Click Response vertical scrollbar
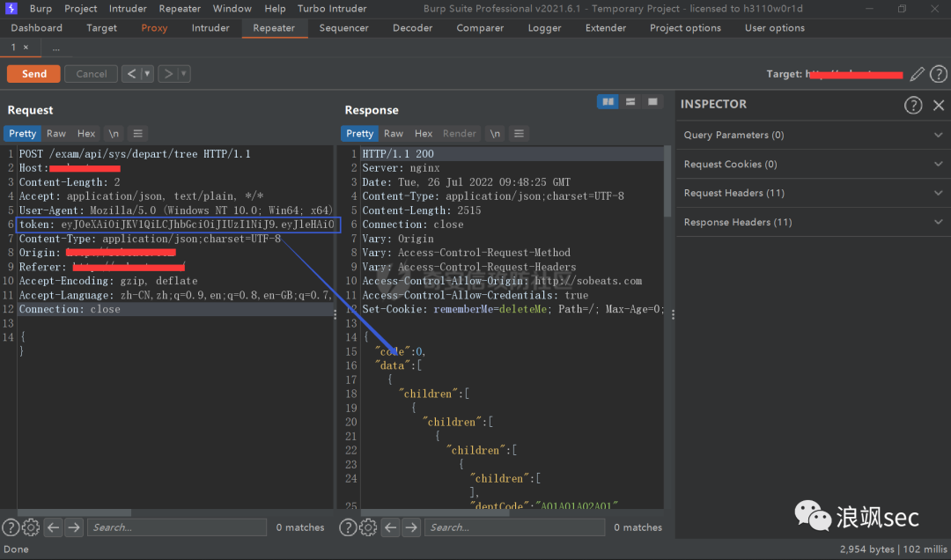This screenshot has height=560, width=951. (667, 181)
